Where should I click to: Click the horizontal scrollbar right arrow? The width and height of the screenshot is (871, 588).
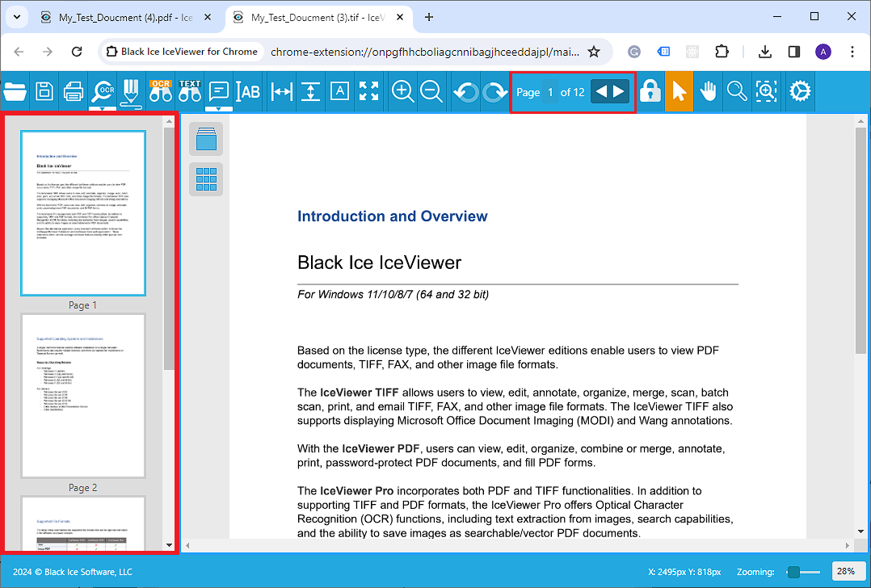pos(847,545)
